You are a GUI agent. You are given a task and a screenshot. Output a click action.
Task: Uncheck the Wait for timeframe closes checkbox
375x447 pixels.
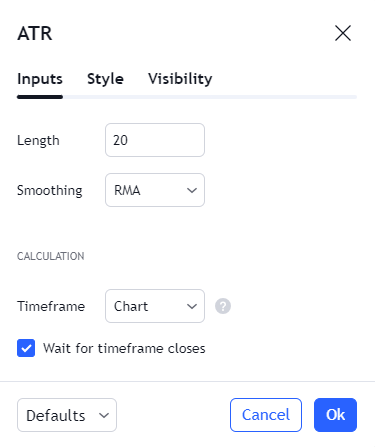pyautogui.click(x=26, y=348)
